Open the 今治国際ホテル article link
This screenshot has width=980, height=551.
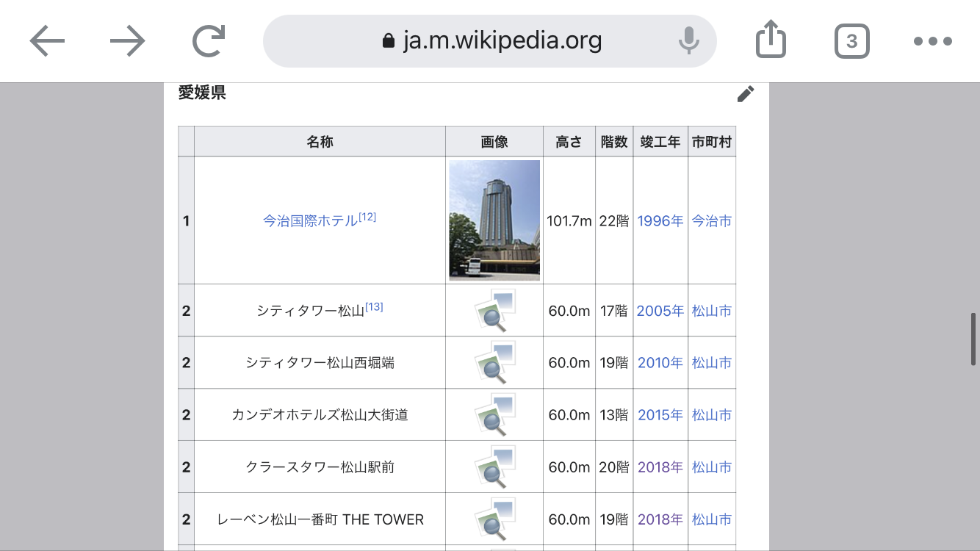pos(310,221)
